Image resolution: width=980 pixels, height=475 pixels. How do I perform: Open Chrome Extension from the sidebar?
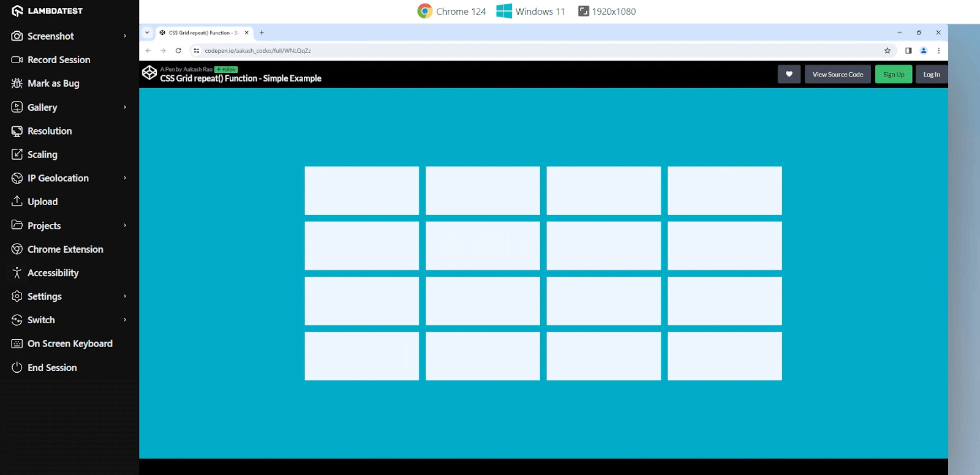(x=57, y=249)
